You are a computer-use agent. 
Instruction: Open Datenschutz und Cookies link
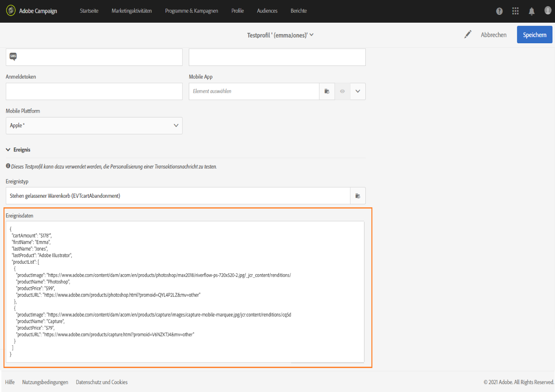coord(102,382)
